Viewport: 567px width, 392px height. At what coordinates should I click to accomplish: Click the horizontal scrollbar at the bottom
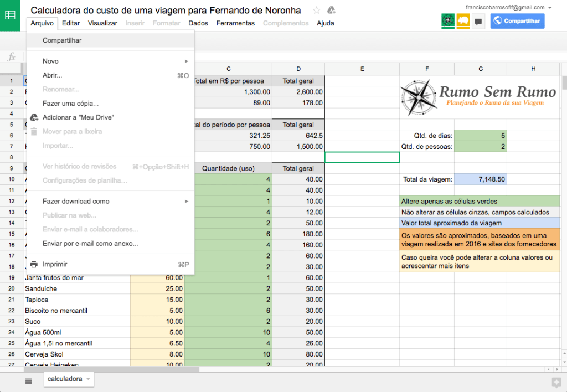111,369
